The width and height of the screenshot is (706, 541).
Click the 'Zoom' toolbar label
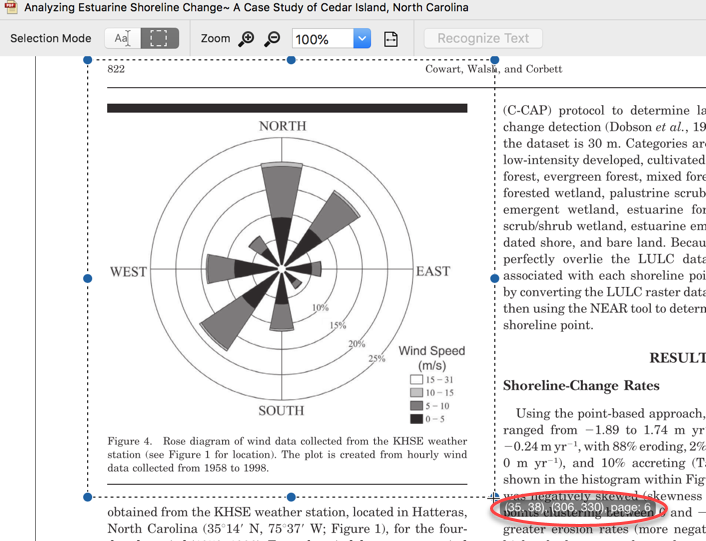point(215,38)
